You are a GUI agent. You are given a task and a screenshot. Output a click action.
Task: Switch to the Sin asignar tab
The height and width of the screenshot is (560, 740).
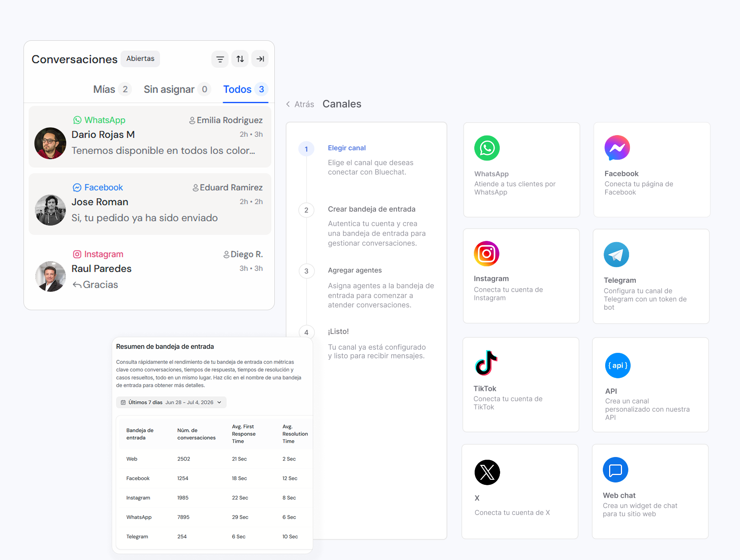pyautogui.click(x=177, y=89)
